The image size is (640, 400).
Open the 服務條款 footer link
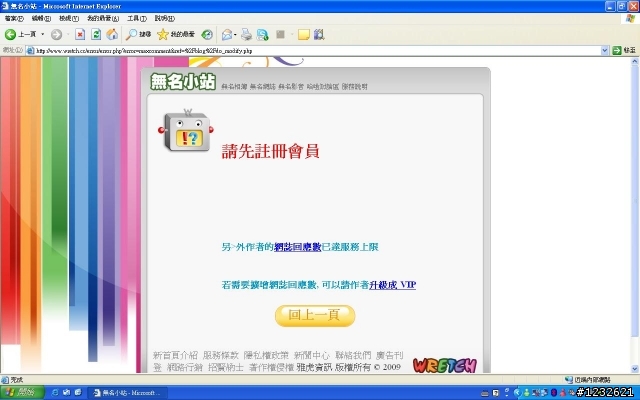pyautogui.click(x=221, y=355)
